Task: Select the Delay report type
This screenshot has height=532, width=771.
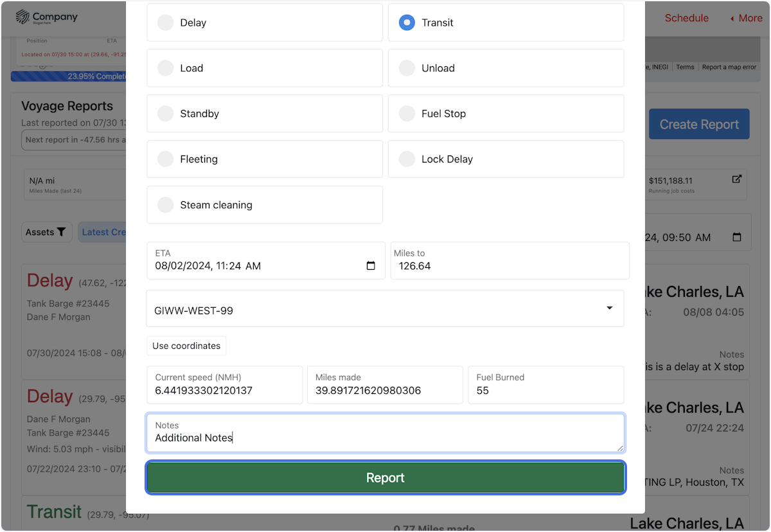Action: [165, 22]
